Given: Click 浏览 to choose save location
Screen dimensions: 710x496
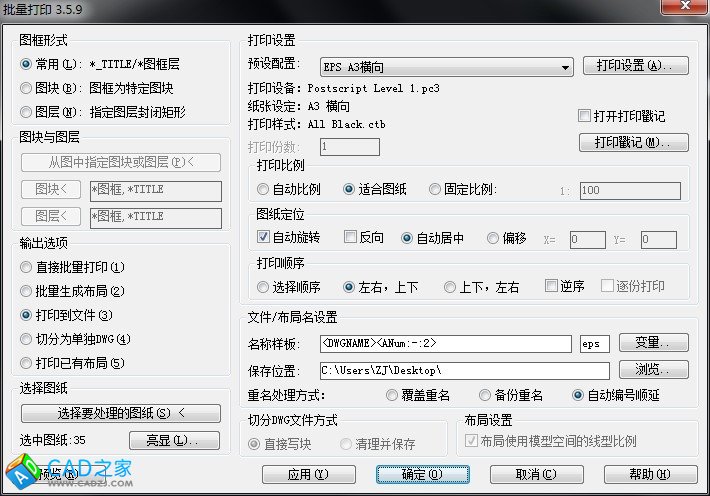Looking at the screenshot, I should 654,370.
